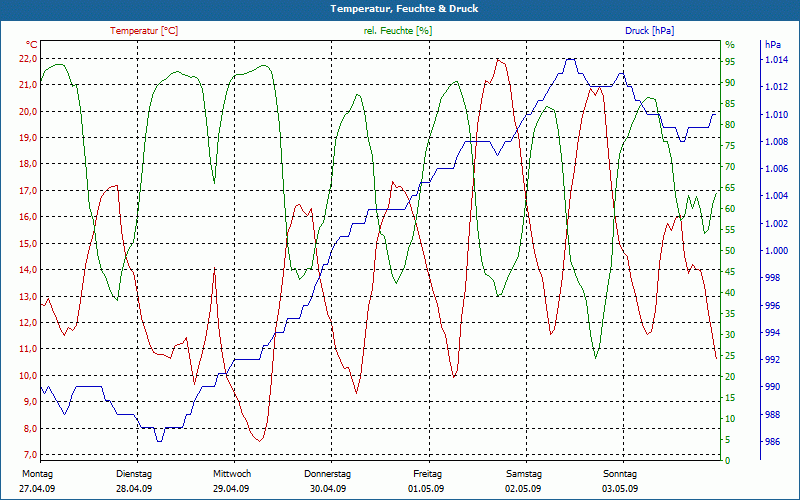The image size is (800, 500).
Task: Click the date '03.05.09'
Action: pos(620,489)
